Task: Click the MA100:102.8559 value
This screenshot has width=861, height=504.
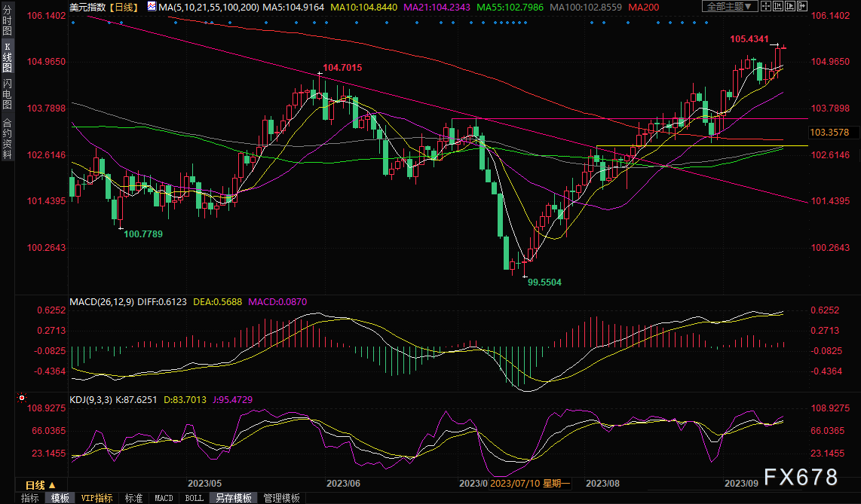Action: [x=585, y=7]
